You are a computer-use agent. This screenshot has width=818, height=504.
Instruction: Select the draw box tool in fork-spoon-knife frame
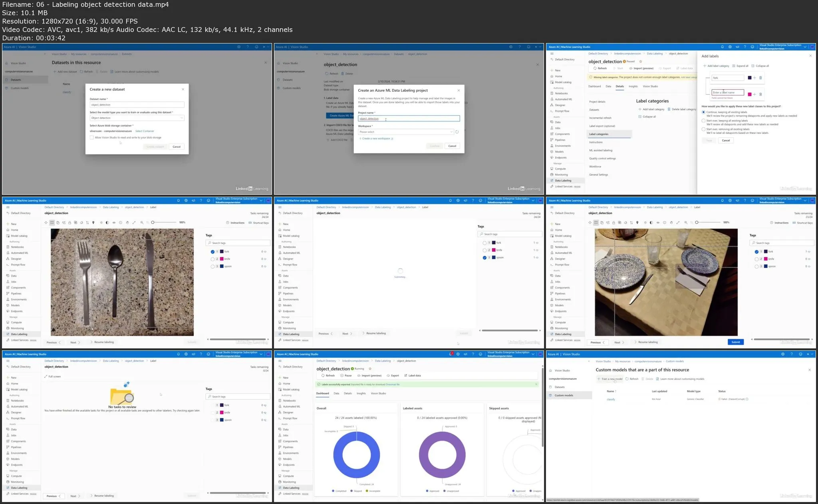[52, 223]
